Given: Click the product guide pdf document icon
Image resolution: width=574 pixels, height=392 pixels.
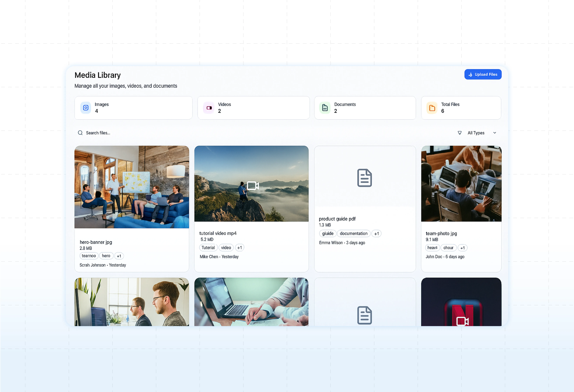Looking at the screenshot, I should pos(364,178).
